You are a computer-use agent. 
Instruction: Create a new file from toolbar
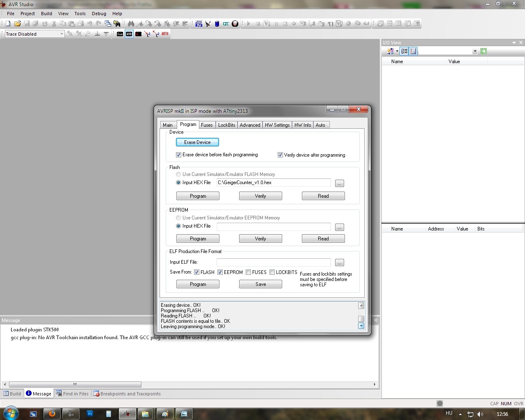pyautogui.click(x=8, y=24)
